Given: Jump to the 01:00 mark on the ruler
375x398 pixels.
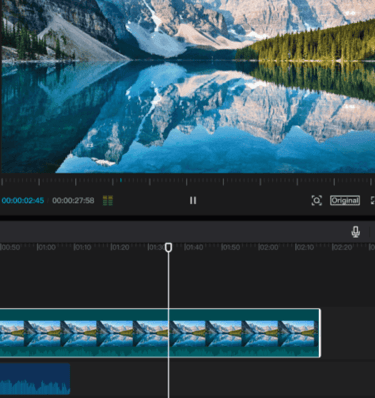Looking at the screenshot, I should point(46,247).
